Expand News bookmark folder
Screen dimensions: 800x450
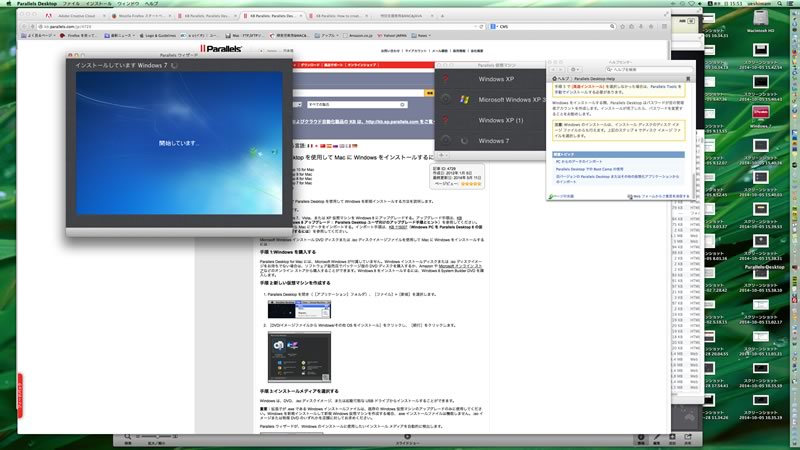click(x=421, y=36)
